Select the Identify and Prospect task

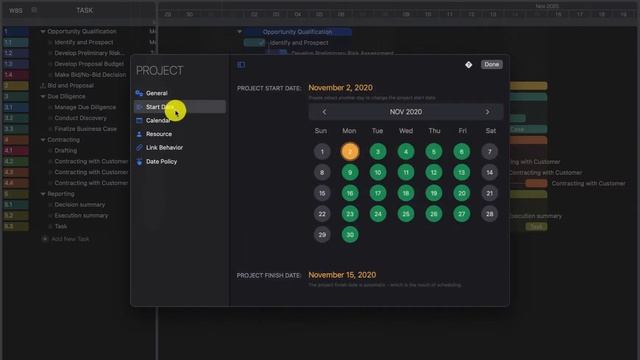pyautogui.click(x=84, y=42)
